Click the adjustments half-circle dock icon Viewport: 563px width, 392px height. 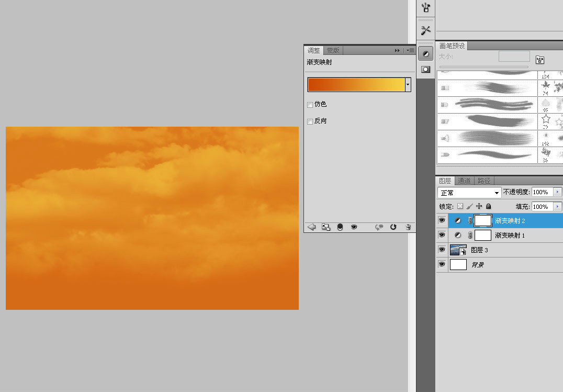425,54
